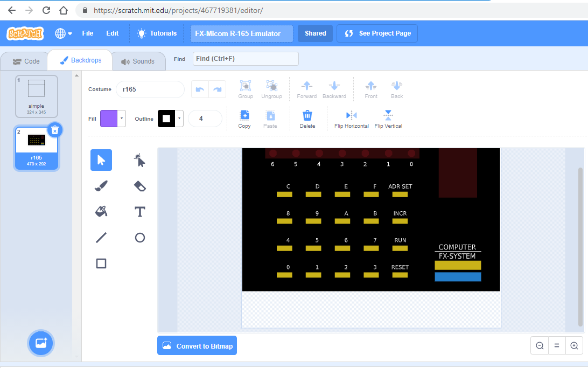Select the Rectangle tool
The image size is (588, 368).
click(101, 263)
